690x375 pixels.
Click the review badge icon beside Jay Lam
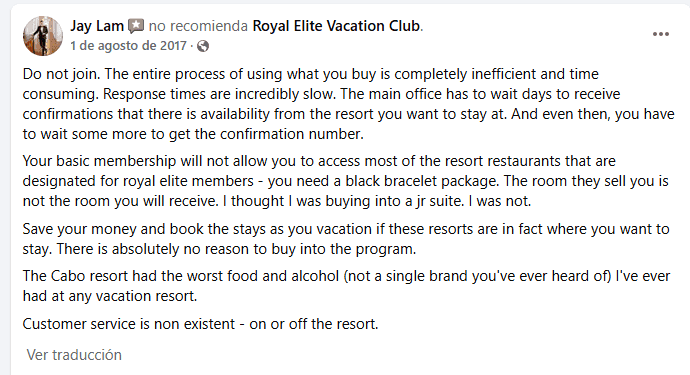pyautogui.click(x=136, y=26)
